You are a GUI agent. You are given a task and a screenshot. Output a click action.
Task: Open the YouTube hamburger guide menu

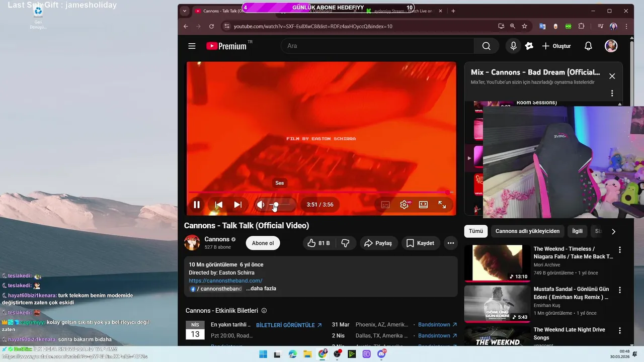[192, 46]
